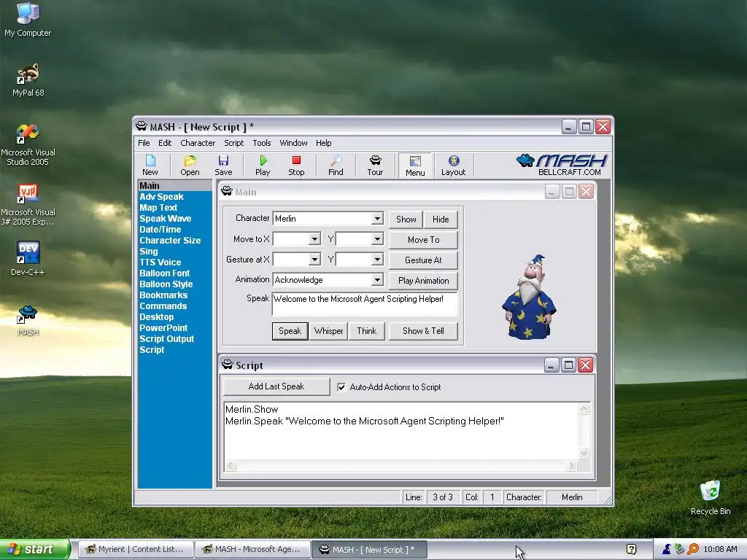Screen dimensions: 747x560
Task: Open the Windows Start button
Action: [x=35, y=550]
